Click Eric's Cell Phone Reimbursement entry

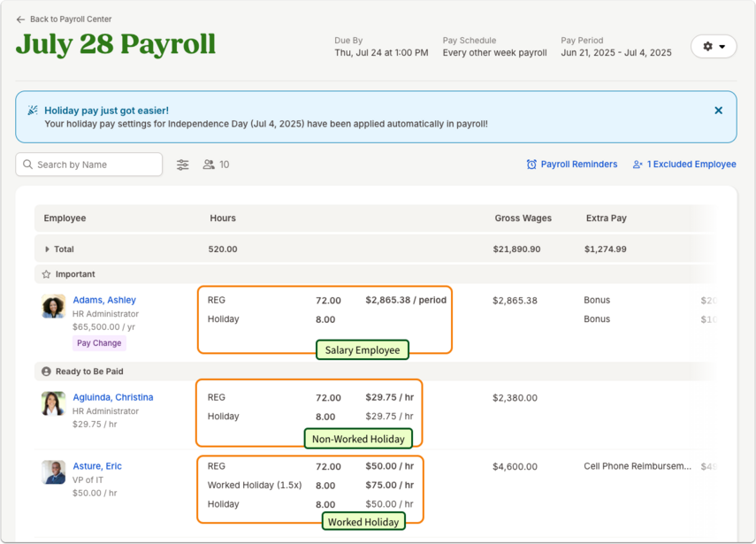[x=638, y=466]
